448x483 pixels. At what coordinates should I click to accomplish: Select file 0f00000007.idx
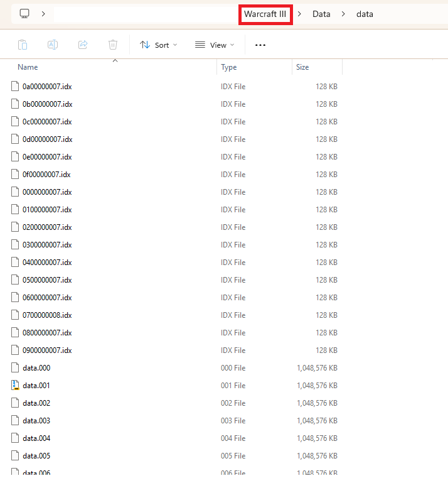click(46, 175)
